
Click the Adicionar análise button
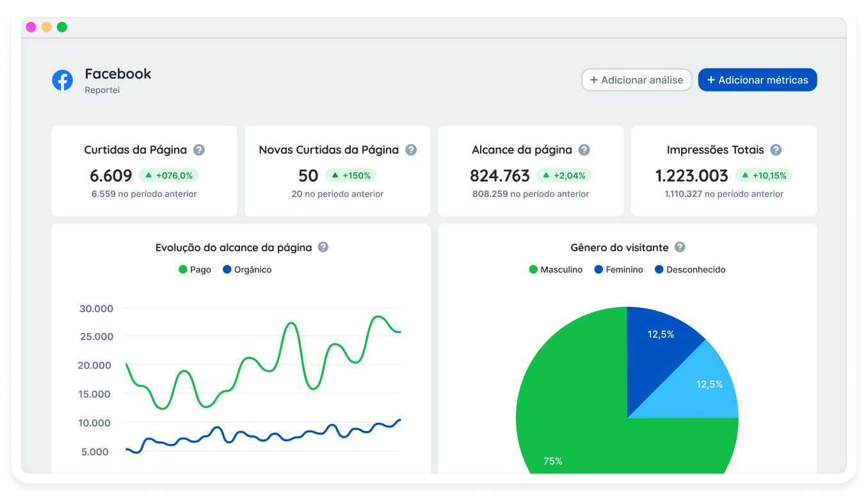[x=636, y=80]
